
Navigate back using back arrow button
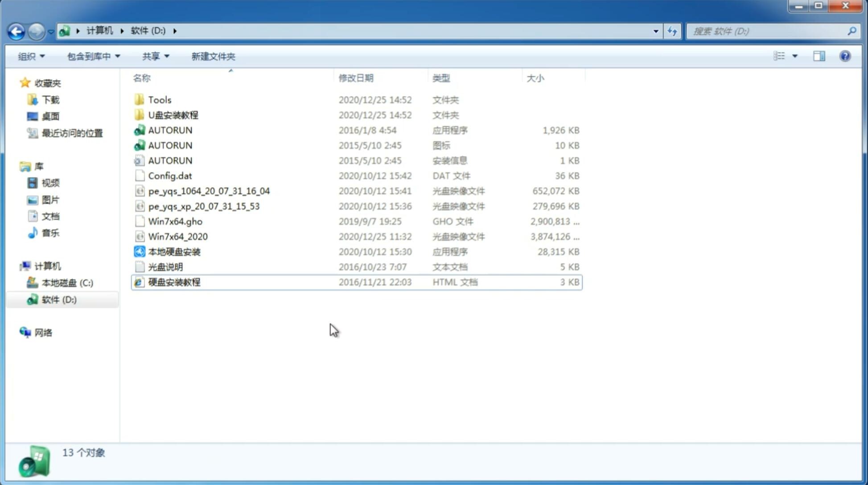tap(16, 31)
